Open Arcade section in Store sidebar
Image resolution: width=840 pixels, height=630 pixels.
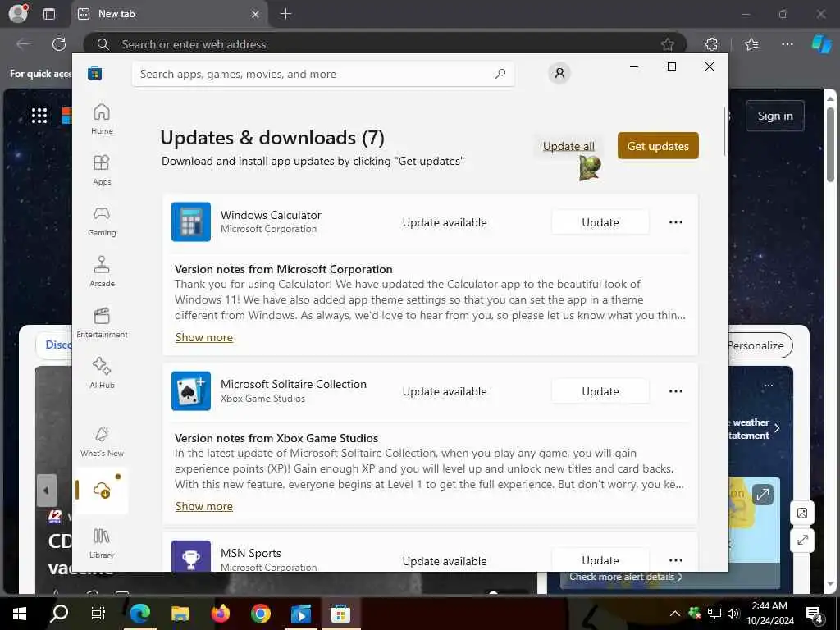(x=102, y=272)
